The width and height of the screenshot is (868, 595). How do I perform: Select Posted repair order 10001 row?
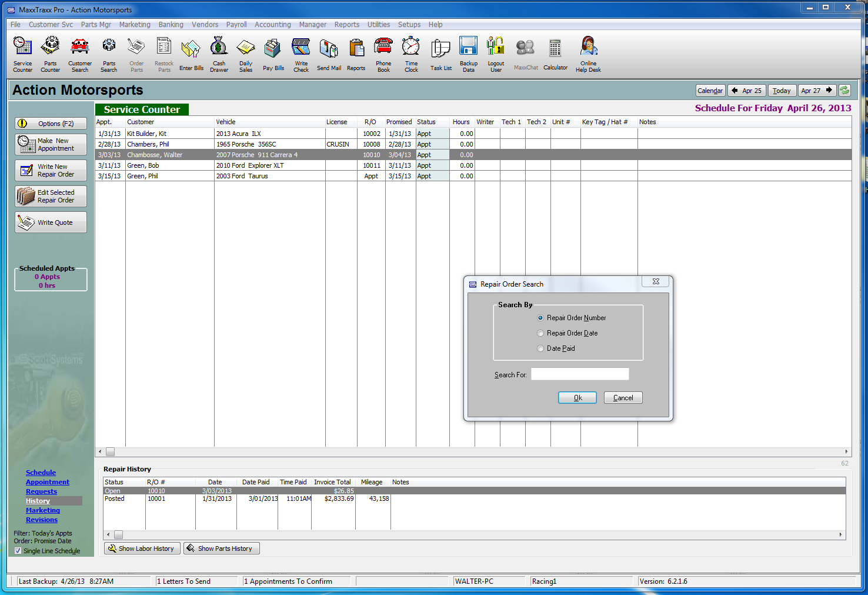click(x=475, y=498)
